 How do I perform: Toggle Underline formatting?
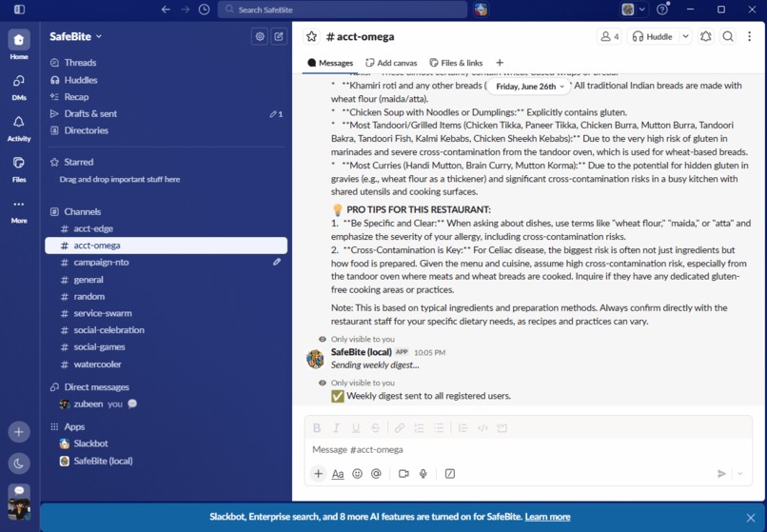click(356, 427)
